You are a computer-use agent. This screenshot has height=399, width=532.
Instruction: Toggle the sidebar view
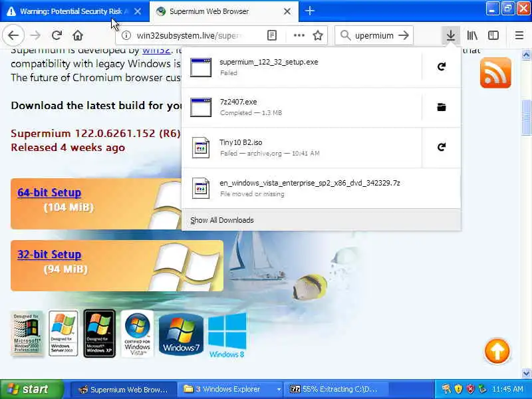pyautogui.click(x=493, y=35)
